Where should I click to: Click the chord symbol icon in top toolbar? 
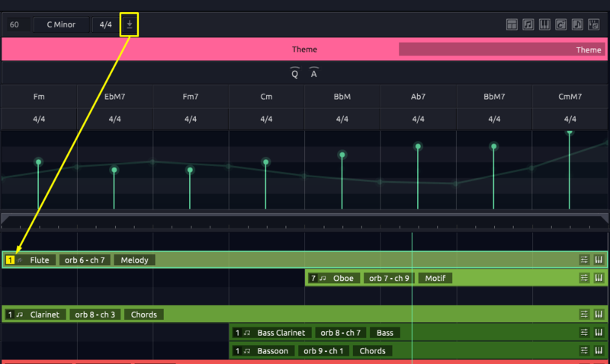tap(561, 25)
